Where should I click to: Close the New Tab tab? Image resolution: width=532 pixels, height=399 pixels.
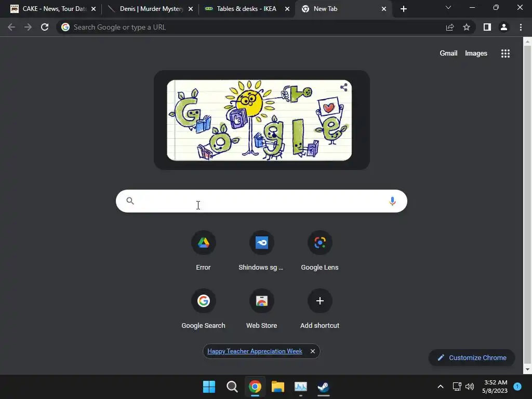384,9
